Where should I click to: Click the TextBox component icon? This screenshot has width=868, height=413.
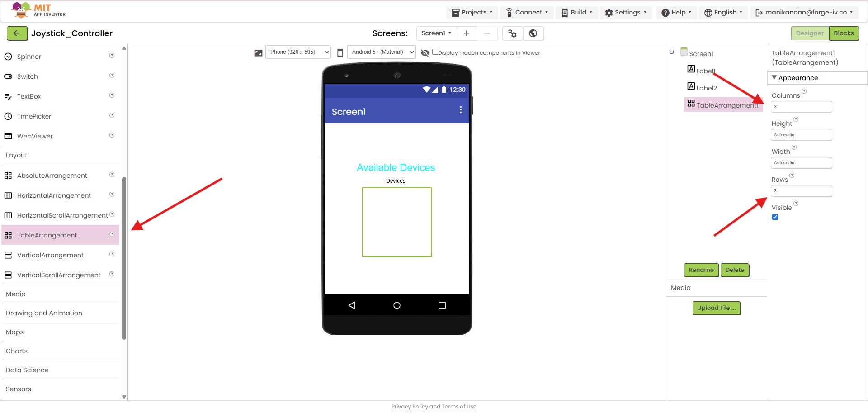[8, 96]
